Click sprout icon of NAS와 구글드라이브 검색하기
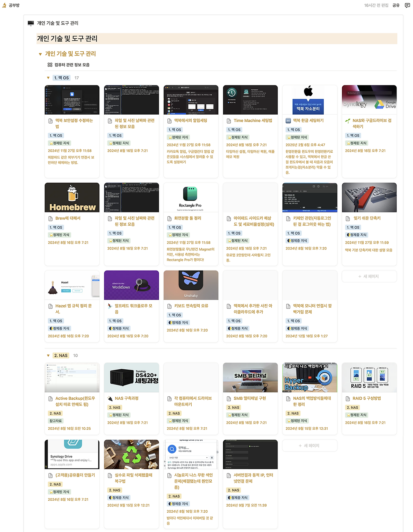Screen dimensions: 413x532 pyautogui.click(x=348, y=121)
